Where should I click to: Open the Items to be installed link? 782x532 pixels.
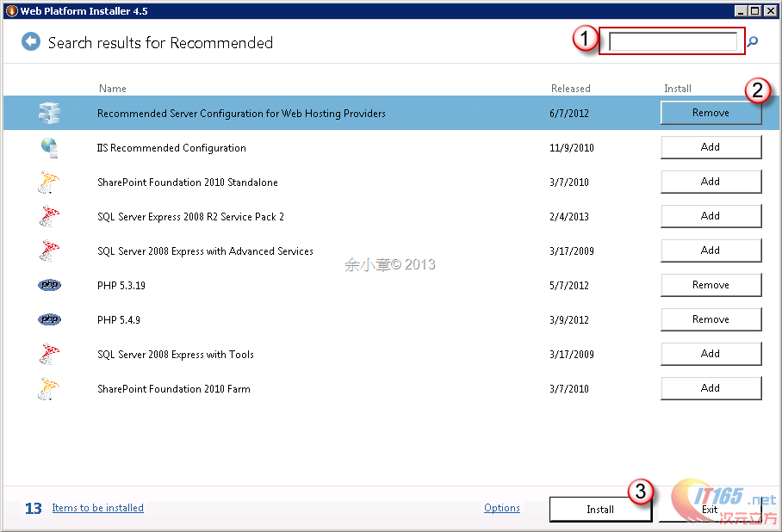(x=98, y=508)
